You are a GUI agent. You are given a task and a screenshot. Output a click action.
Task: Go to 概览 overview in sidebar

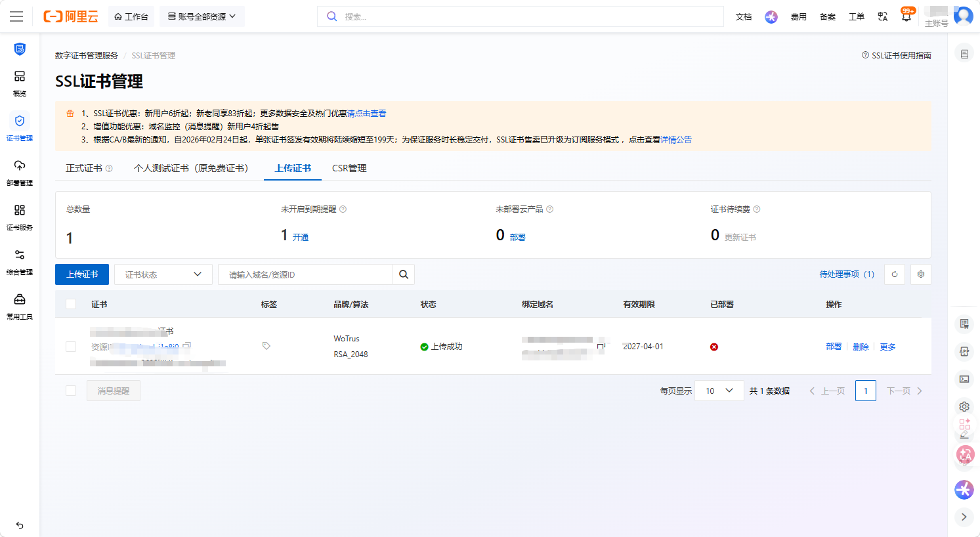[20, 83]
